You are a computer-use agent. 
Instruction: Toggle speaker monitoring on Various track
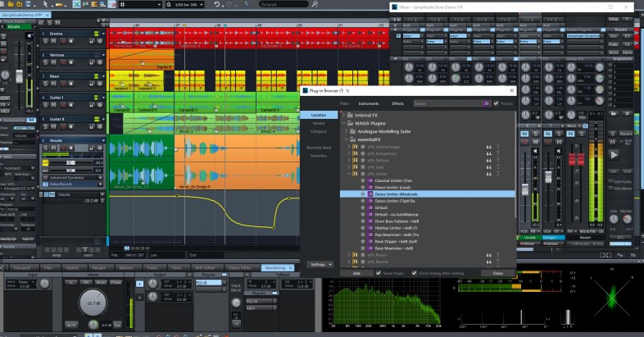[x=71, y=62]
